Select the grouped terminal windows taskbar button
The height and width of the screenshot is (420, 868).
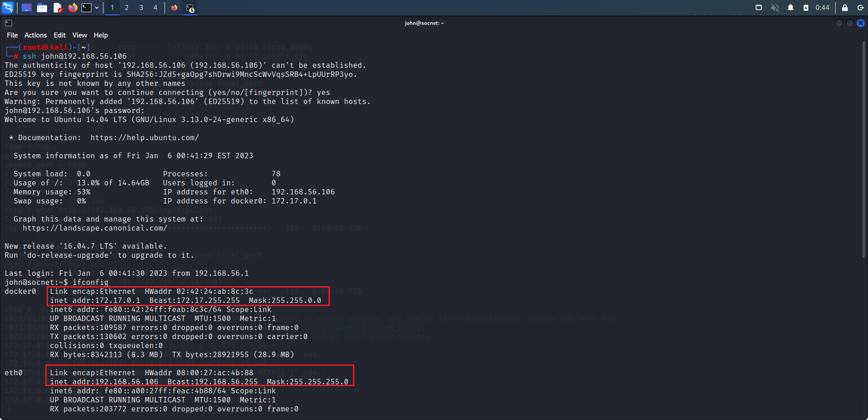190,8
